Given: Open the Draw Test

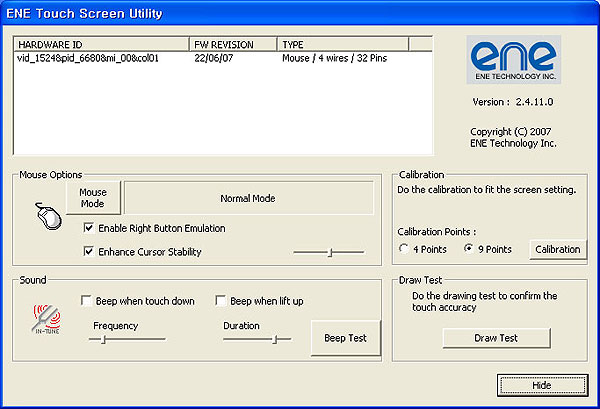Looking at the screenshot, I should [496, 338].
